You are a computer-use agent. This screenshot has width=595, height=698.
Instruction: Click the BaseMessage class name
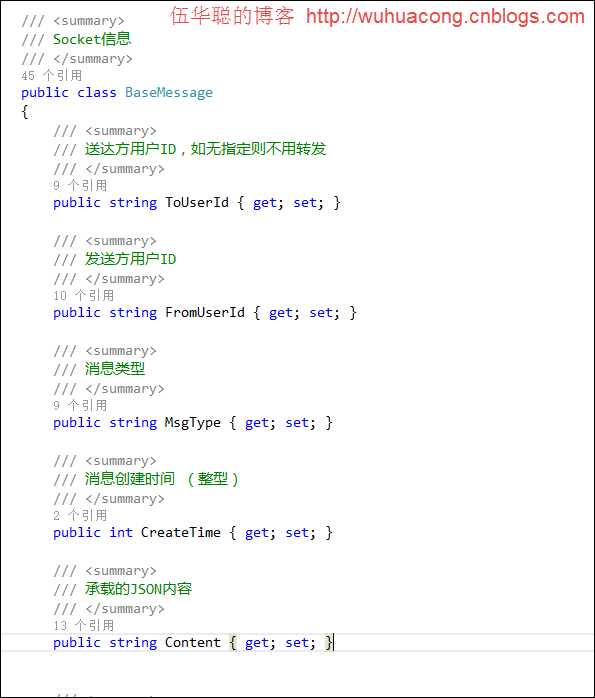[x=169, y=93]
